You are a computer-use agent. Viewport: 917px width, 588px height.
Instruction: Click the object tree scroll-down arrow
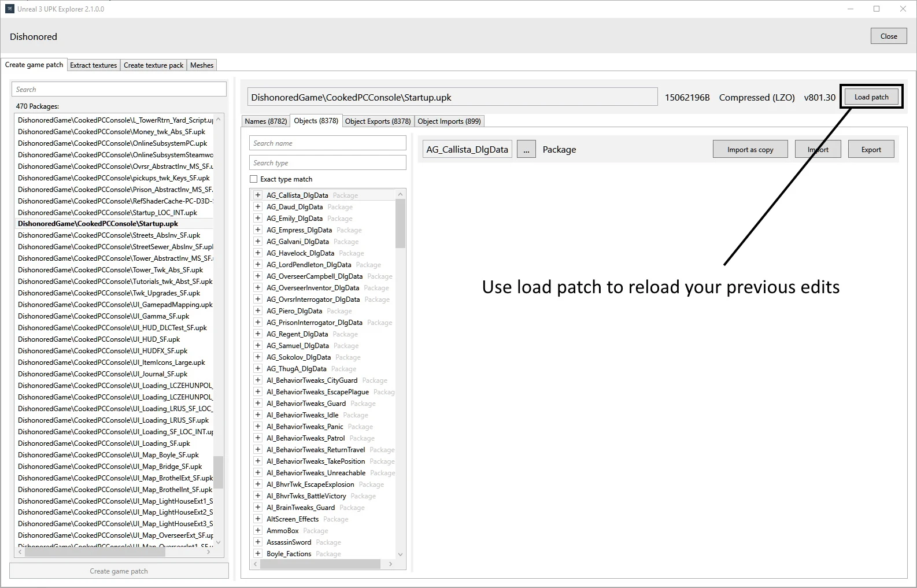[x=400, y=554]
